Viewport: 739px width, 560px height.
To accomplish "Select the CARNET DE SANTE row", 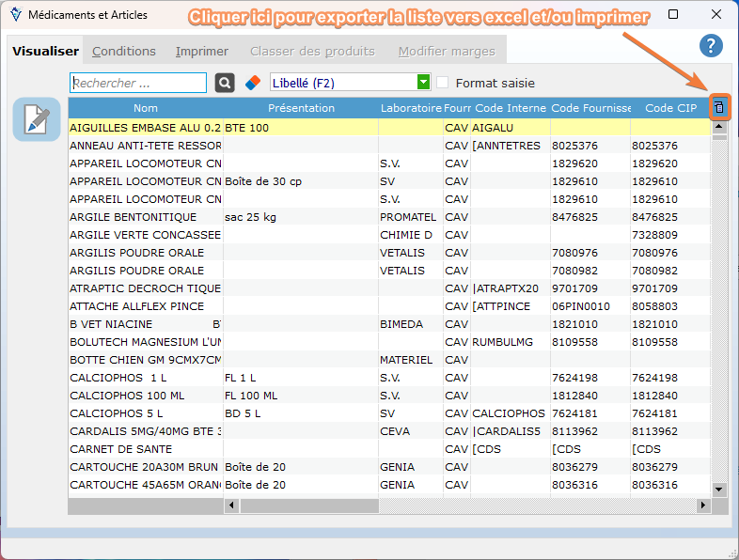I will 389,449.
